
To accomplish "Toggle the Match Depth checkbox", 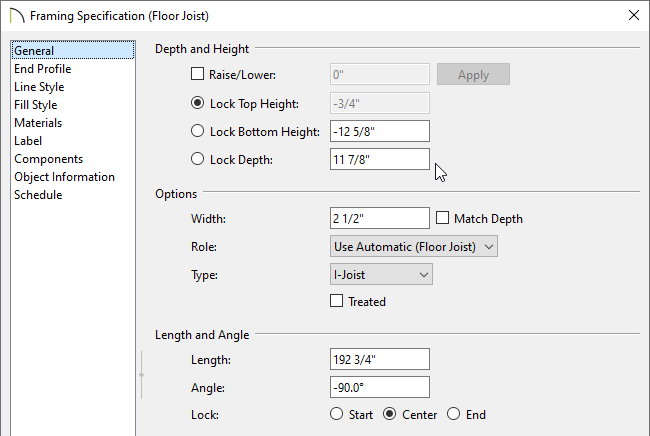I will (442, 218).
